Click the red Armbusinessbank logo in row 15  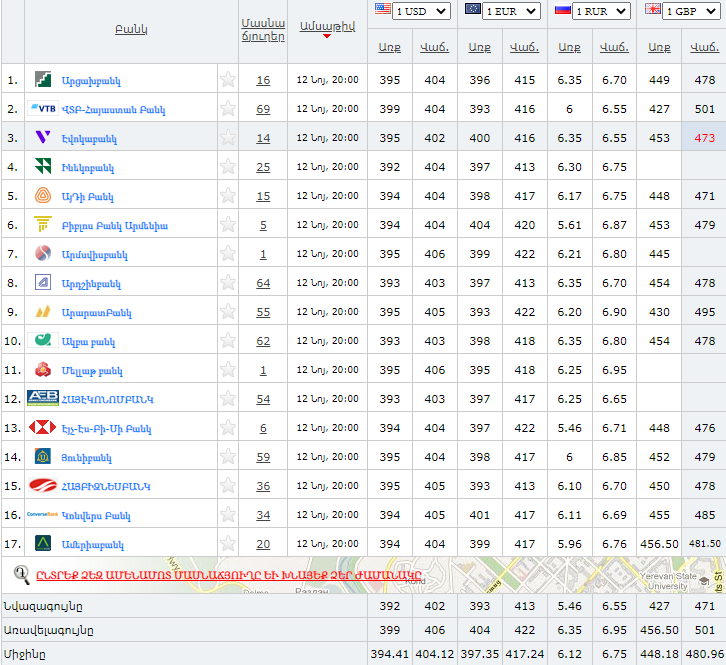pyautogui.click(x=43, y=485)
